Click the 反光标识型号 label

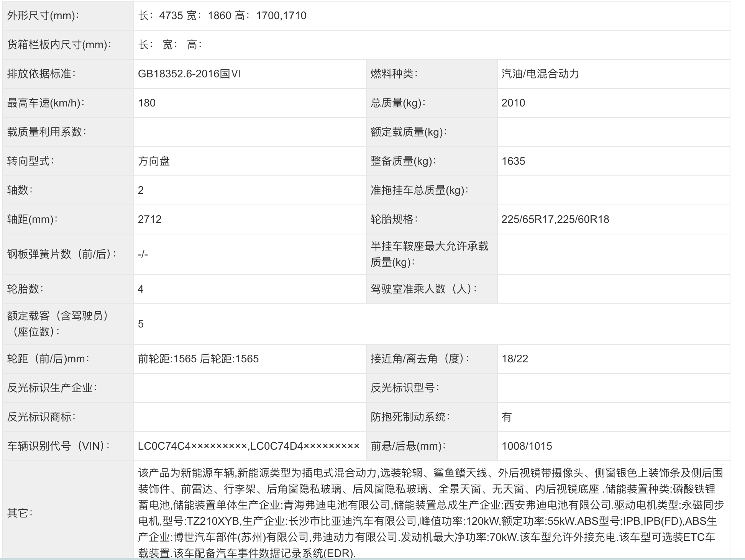click(x=405, y=388)
